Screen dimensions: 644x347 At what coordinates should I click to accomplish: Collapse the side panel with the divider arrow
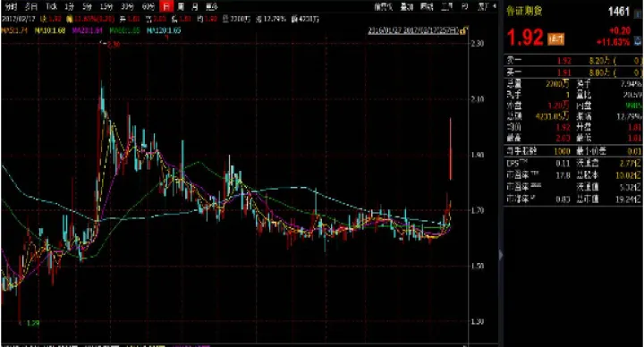tap(501, 255)
